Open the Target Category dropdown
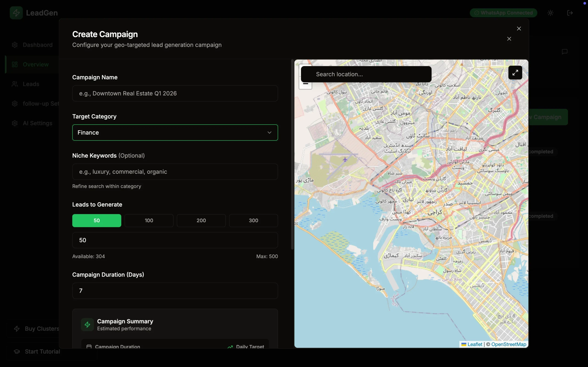 click(175, 133)
